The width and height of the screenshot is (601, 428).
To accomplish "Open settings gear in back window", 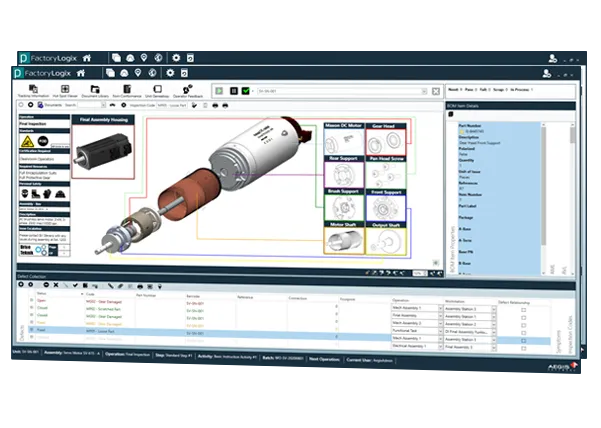I will coord(176,58).
